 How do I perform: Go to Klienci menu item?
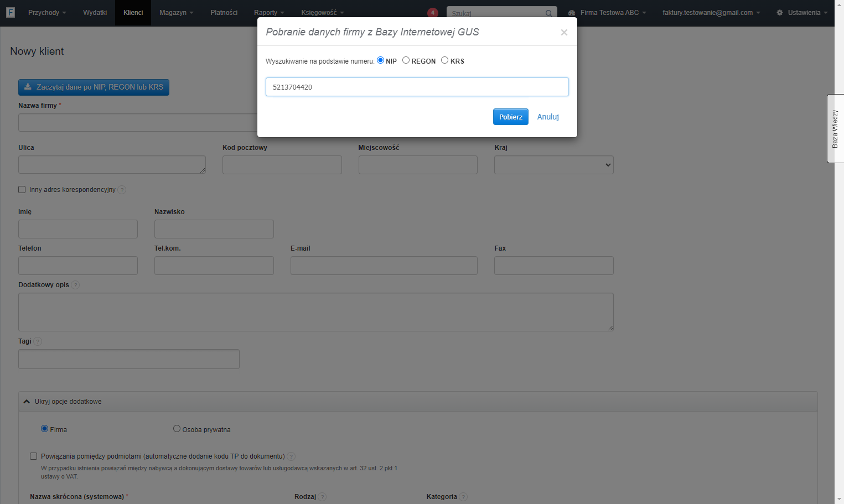pos(133,13)
